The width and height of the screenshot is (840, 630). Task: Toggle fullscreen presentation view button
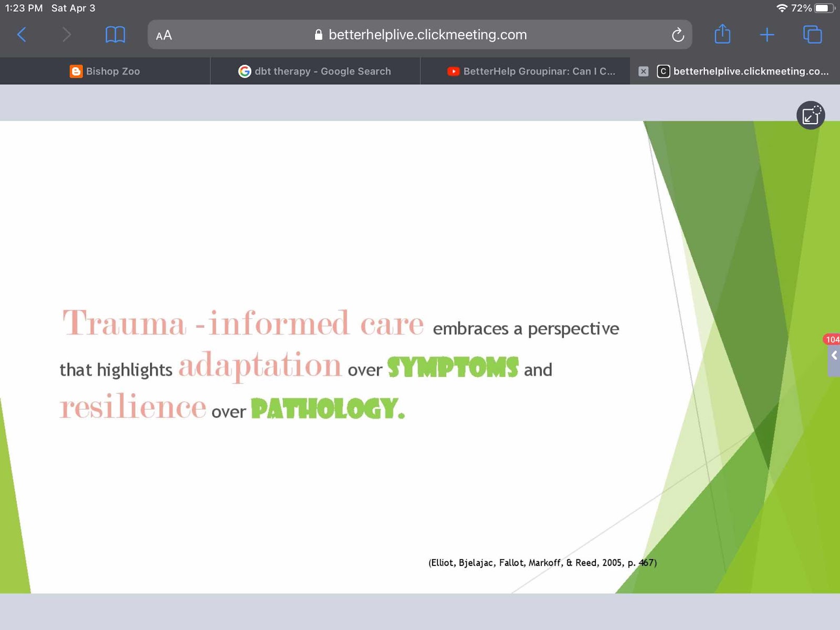coord(811,115)
